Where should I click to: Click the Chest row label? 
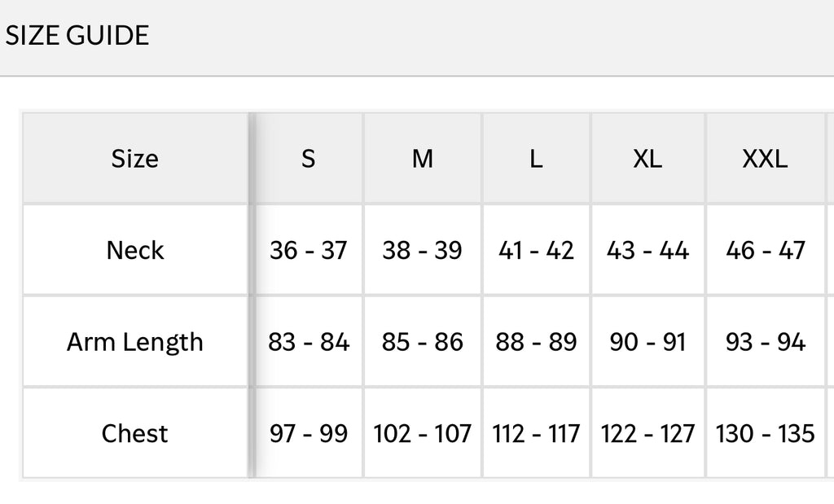point(135,433)
